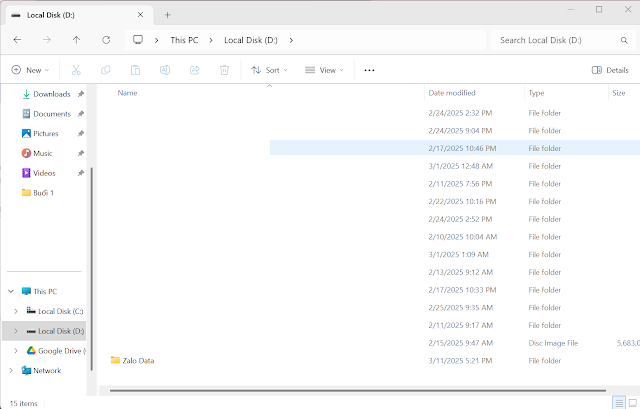Add a new tab with the plus button

167,14
